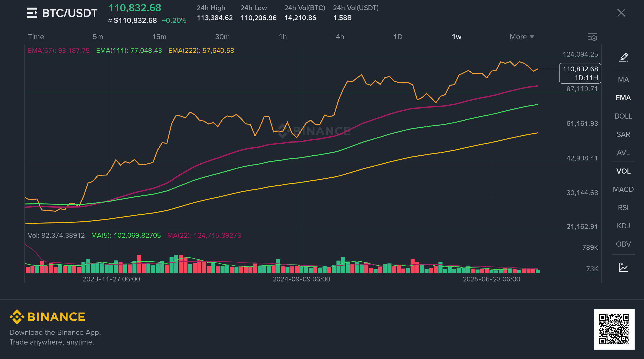Open the chart settings icon
This screenshot has width=644, height=359.
coord(592,37)
